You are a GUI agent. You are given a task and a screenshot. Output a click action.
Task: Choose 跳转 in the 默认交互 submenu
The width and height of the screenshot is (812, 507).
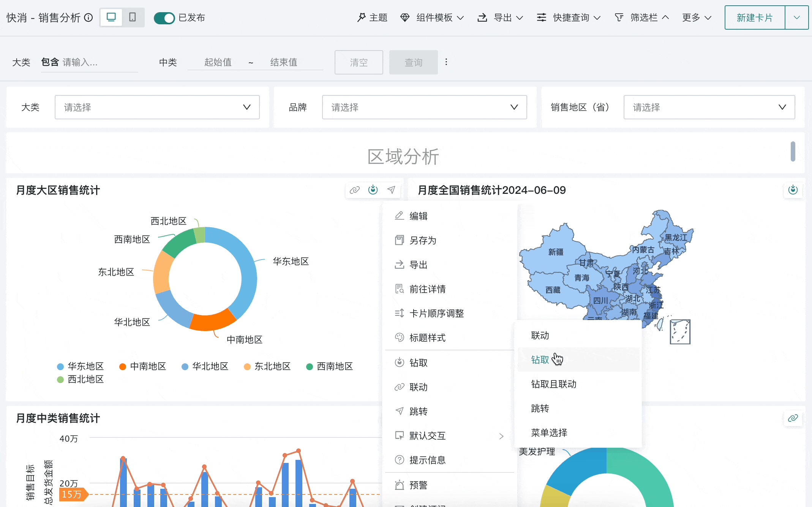coord(578,408)
